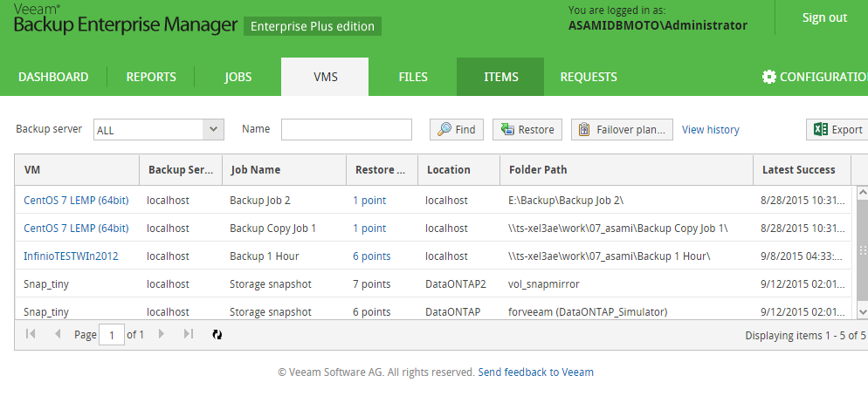Go to the next page icon

(161, 334)
